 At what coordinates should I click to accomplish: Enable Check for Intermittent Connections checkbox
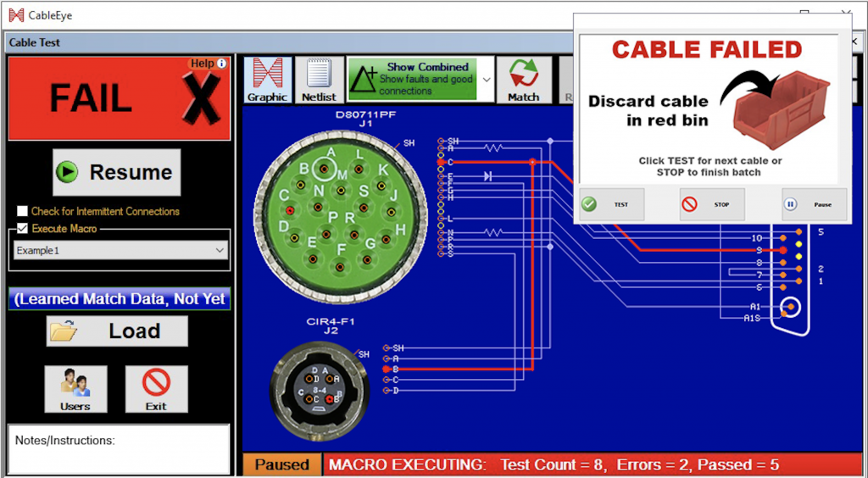click(22, 211)
